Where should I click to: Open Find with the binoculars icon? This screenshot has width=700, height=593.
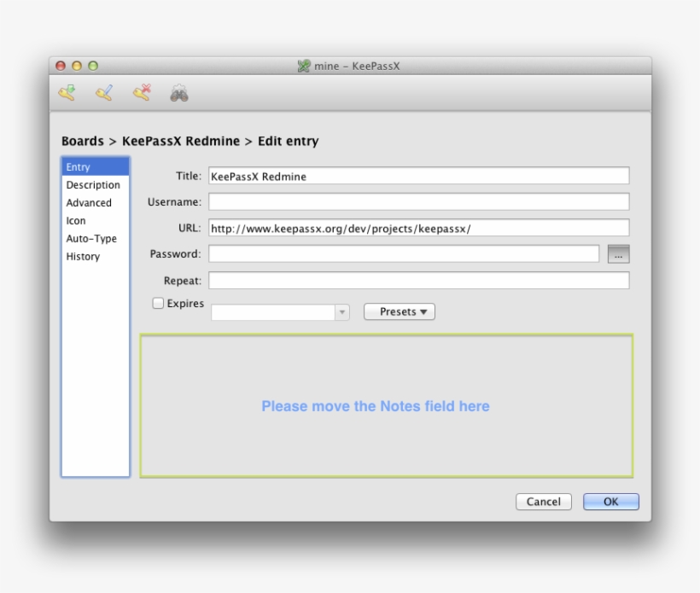tap(179, 93)
